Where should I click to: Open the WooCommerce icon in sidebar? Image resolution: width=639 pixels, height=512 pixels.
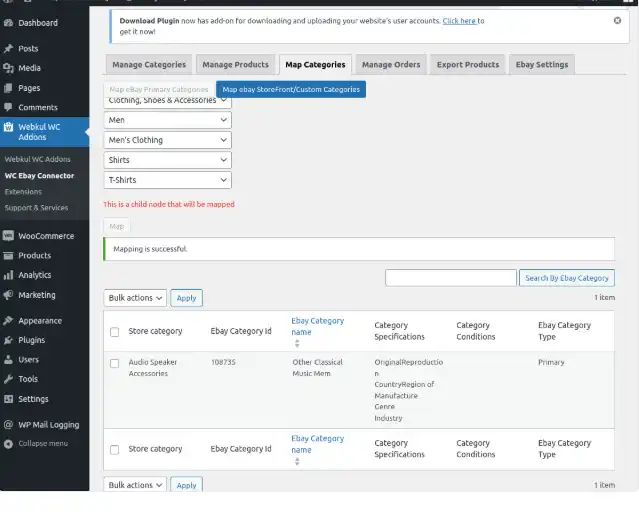9,236
